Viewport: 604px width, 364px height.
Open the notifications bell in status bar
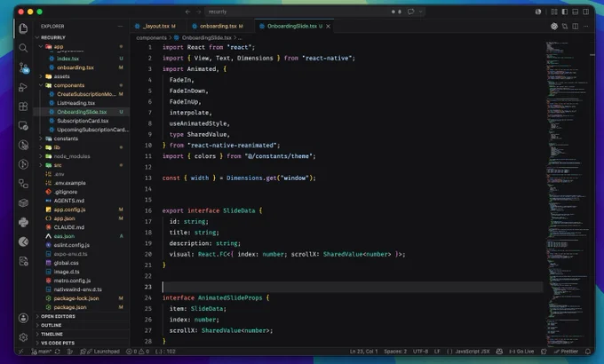(x=588, y=352)
